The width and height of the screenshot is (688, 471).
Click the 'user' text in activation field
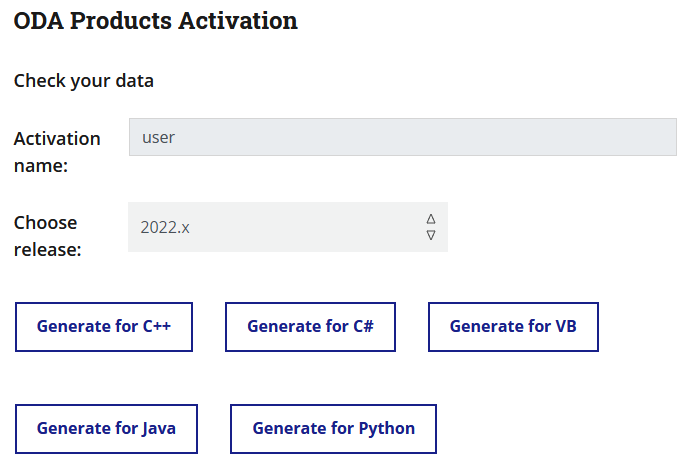159,137
